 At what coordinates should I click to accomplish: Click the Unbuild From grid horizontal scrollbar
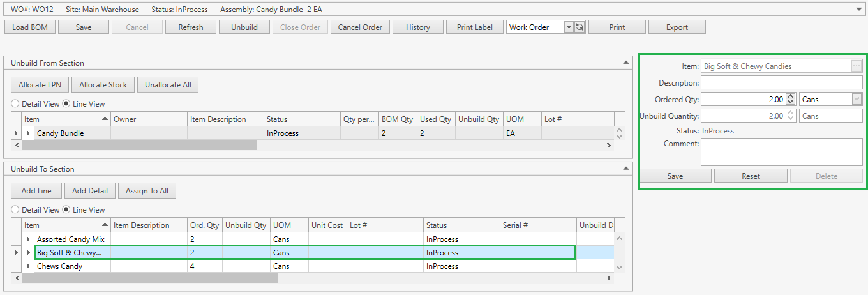(x=140, y=146)
